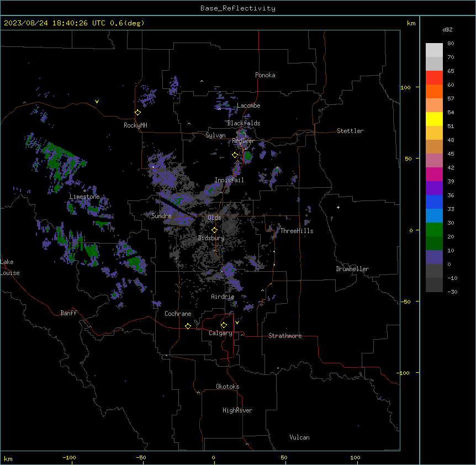The image size is (476, 465).
Task: Click the Base_Reflectivity title
Action: (238, 8)
